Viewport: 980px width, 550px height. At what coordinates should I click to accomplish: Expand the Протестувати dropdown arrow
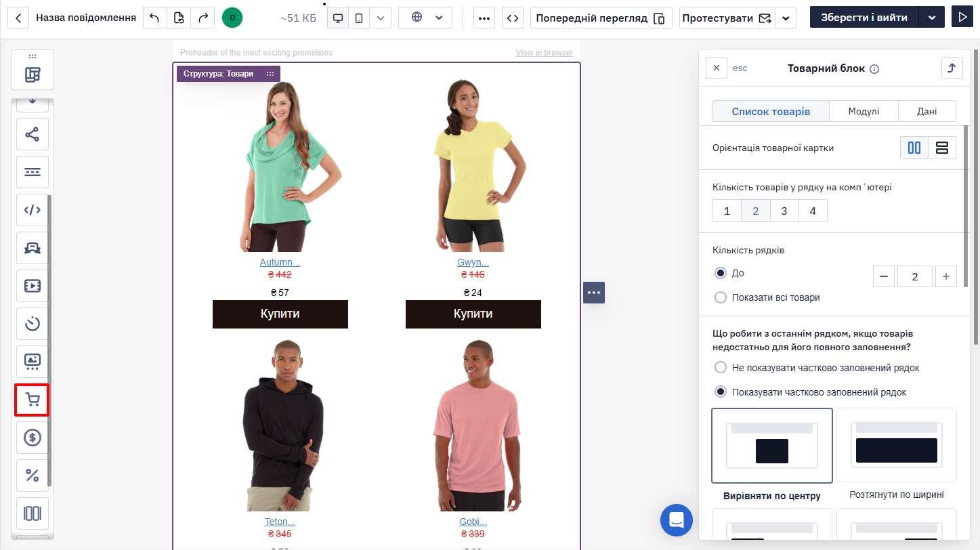tap(785, 18)
